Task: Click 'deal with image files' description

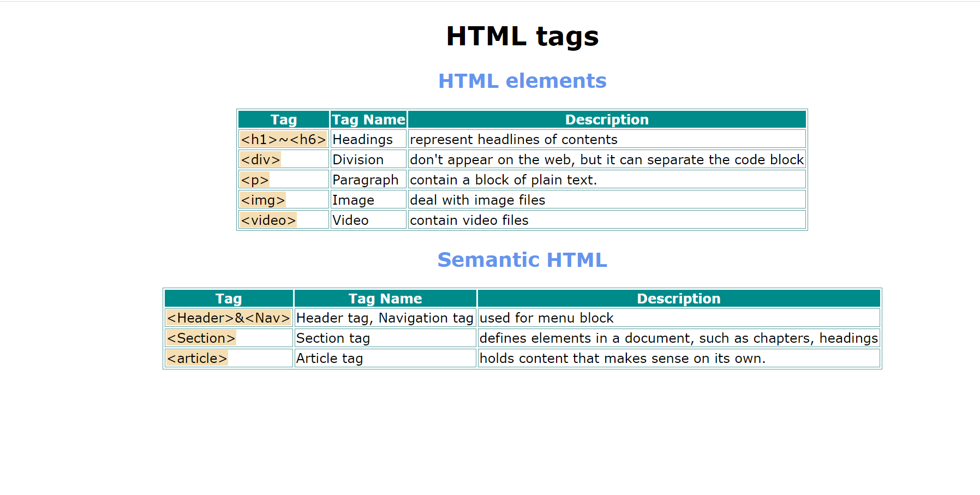Action: click(607, 200)
